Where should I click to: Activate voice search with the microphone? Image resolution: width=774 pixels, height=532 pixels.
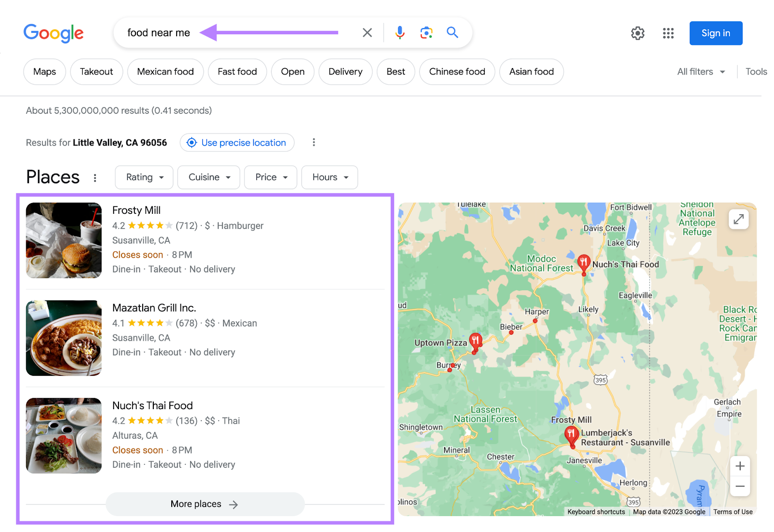pyautogui.click(x=400, y=32)
